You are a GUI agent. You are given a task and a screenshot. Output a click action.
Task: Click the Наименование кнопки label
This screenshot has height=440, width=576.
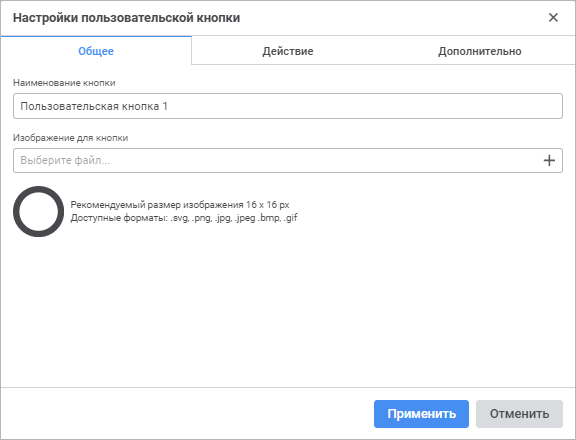click(64, 83)
